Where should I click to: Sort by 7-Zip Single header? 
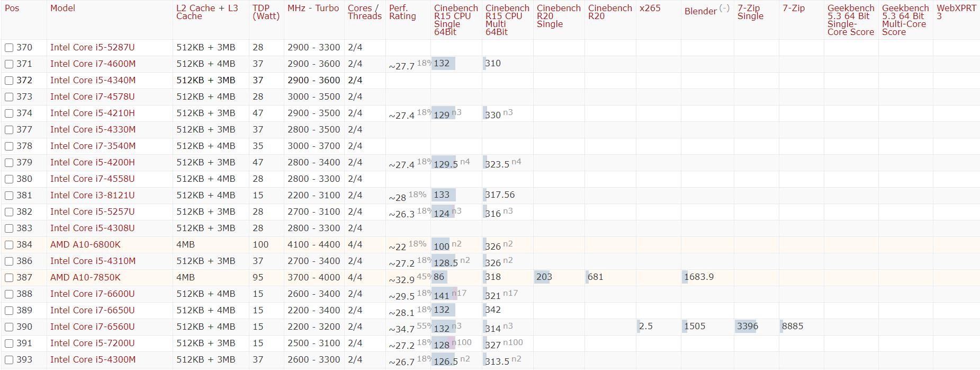(750, 12)
